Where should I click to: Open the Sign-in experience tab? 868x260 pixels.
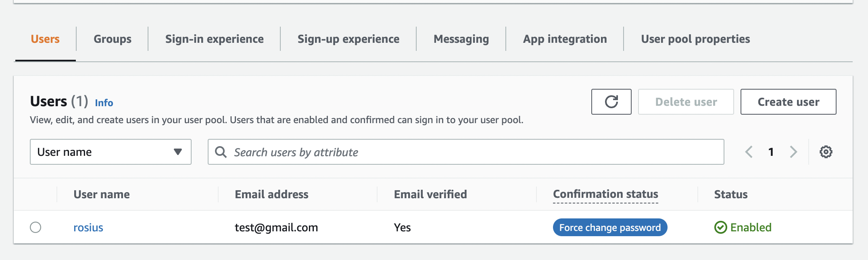click(x=215, y=39)
